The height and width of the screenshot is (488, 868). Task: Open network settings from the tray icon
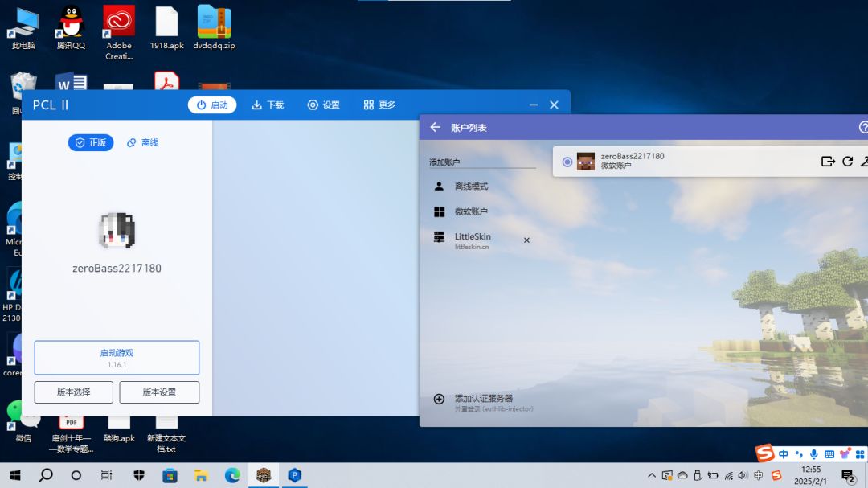[728, 475]
